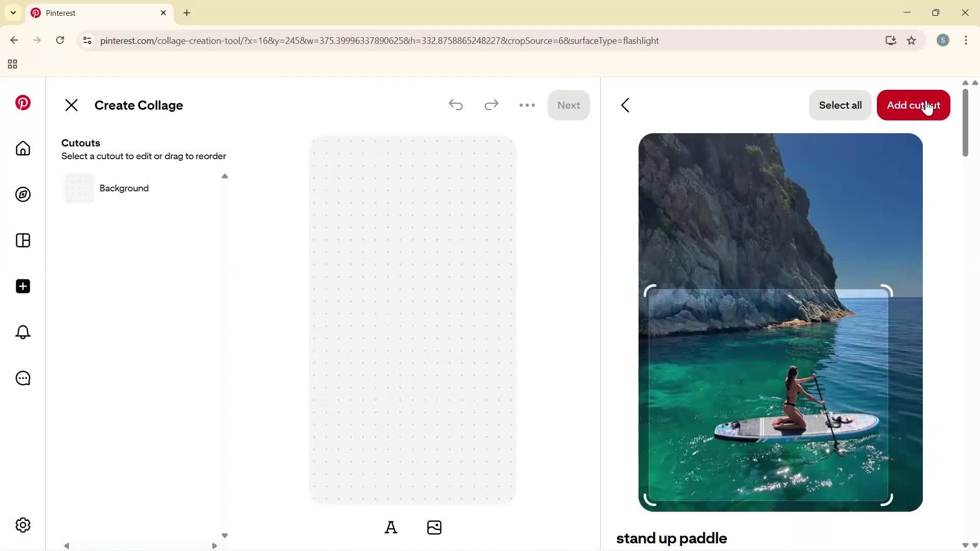The width and height of the screenshot is (980, 551).
Task: Open the collage more options menu
Action: pyautogui.click(x=527, y=105)
